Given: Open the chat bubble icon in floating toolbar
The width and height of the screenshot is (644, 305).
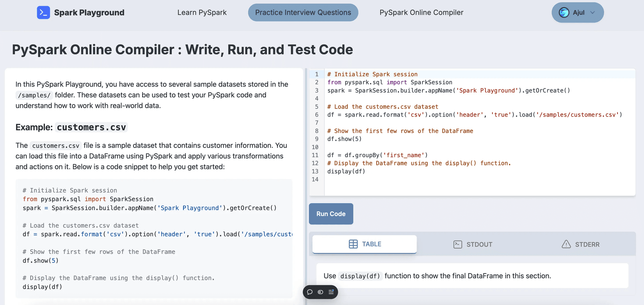Looking at the screenshot, I should point(310,292).
